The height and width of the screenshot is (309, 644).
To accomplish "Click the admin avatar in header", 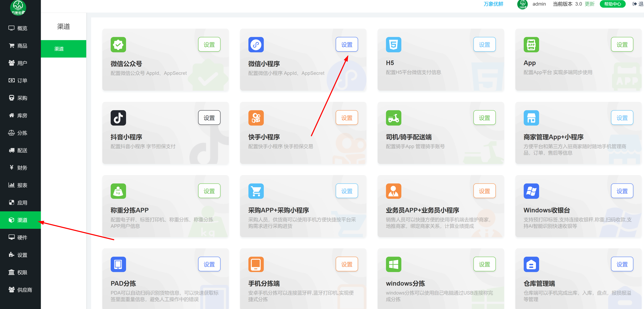I will [x=522, y=4].
